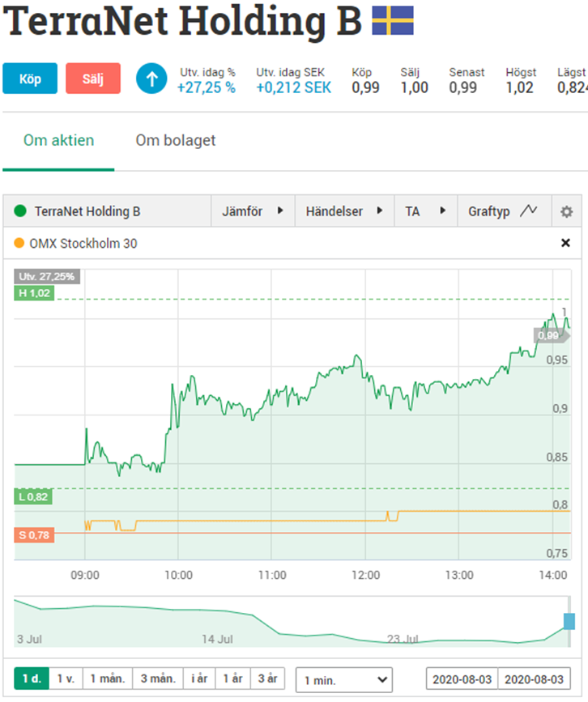588x702 pixels.
Task: Click the blue range slider handle in overview
Action: pos(569,621)
